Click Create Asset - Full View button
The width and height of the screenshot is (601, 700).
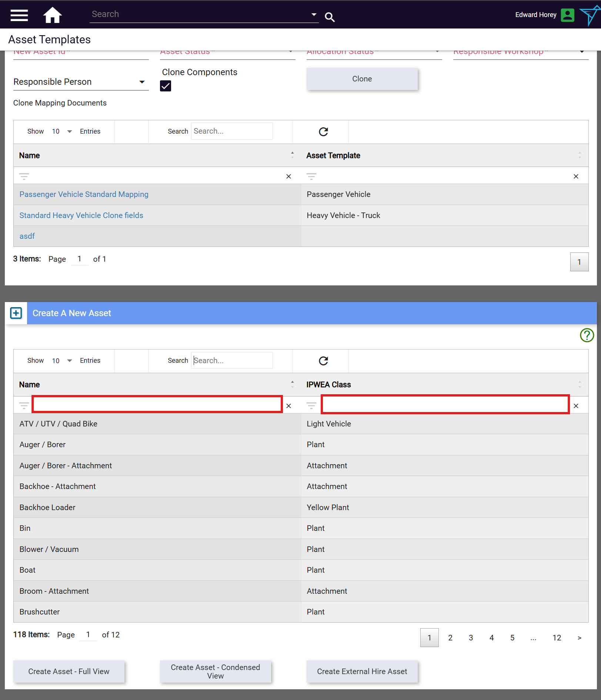(69, 671)
